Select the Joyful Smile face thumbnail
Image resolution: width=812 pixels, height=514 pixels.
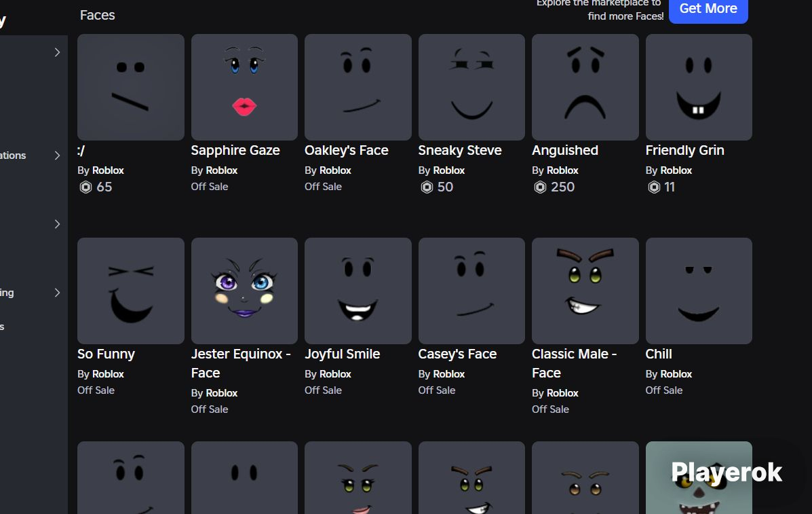[358, 291]
